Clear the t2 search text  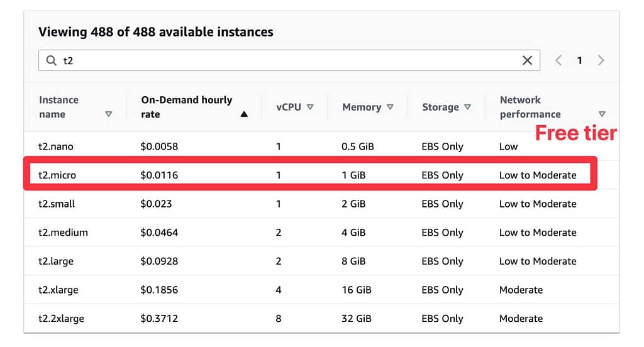click(527, 60)
